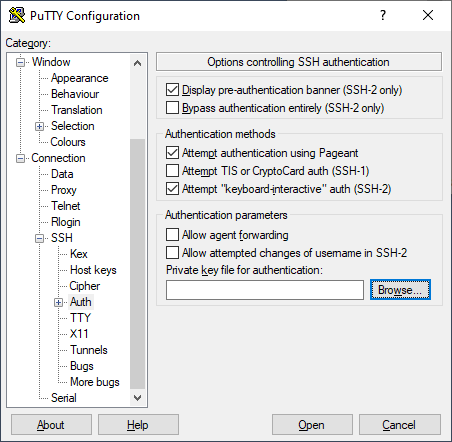Select Connection in the category tree
This screenshot has width=452, height=442.
coord(58,158)
